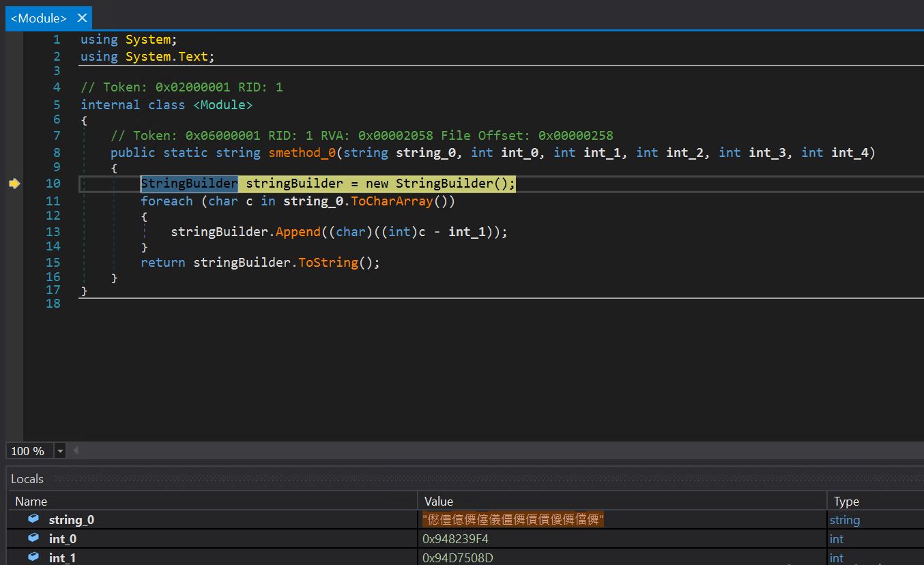This screenshot has height=565, width=924.
Task: Click the int_1 variable icon in Locals
Action: pos(33,557)
